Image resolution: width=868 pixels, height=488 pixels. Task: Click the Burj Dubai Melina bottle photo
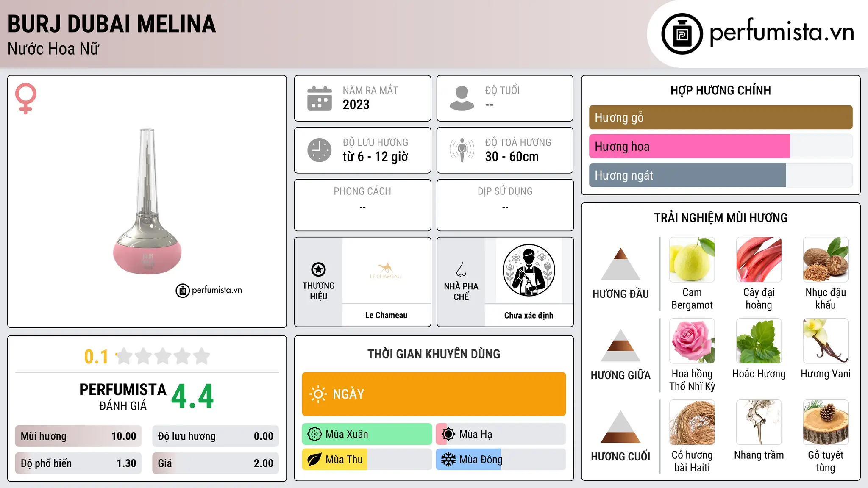147,201
